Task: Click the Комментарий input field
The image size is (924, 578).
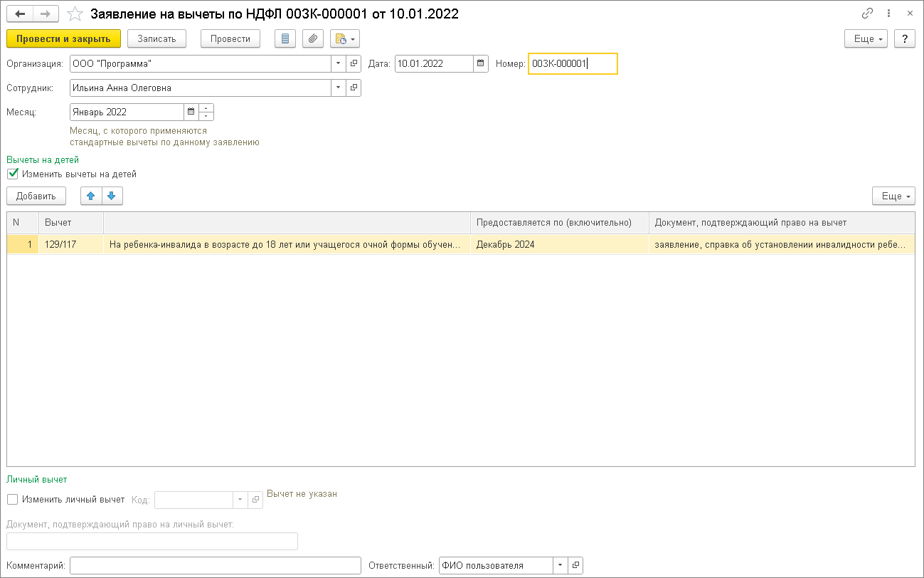Action: (216, 566)
